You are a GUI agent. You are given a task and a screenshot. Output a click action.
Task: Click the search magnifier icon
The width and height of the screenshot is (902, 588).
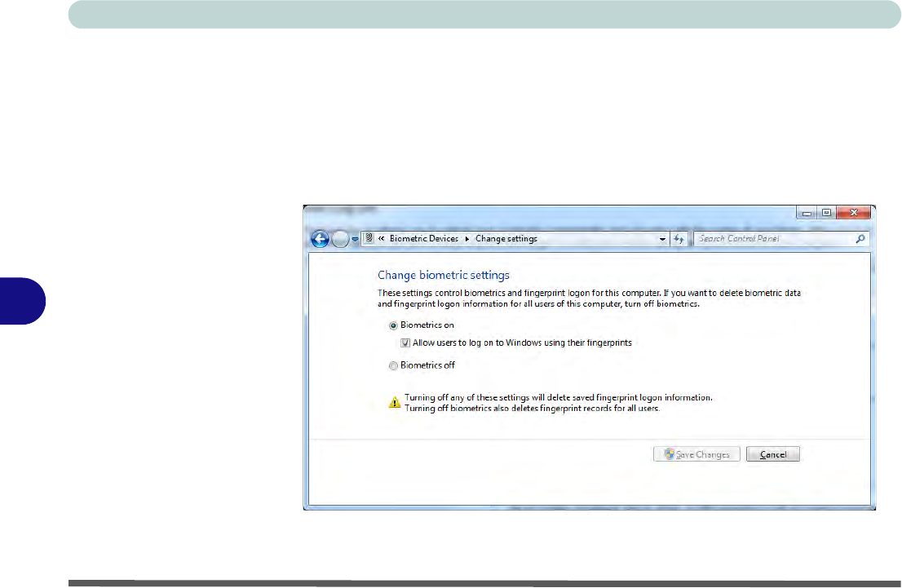pyautogui.click(x=860, y=239)
